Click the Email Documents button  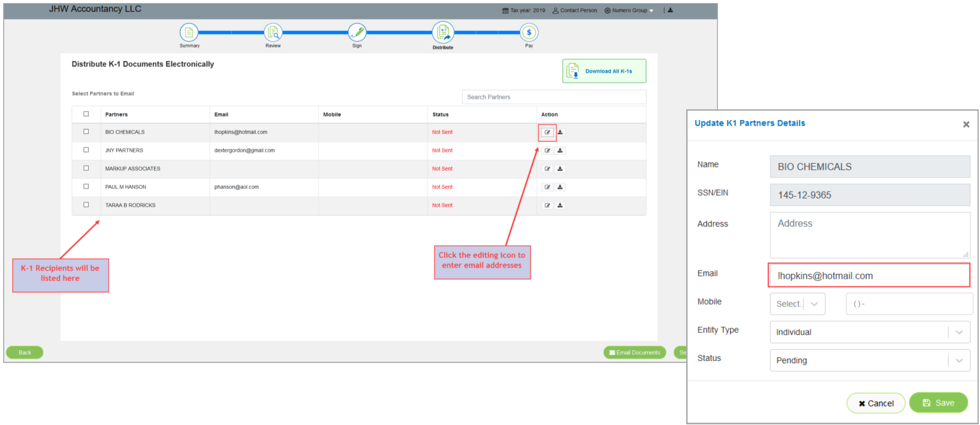tap(635, 352)
